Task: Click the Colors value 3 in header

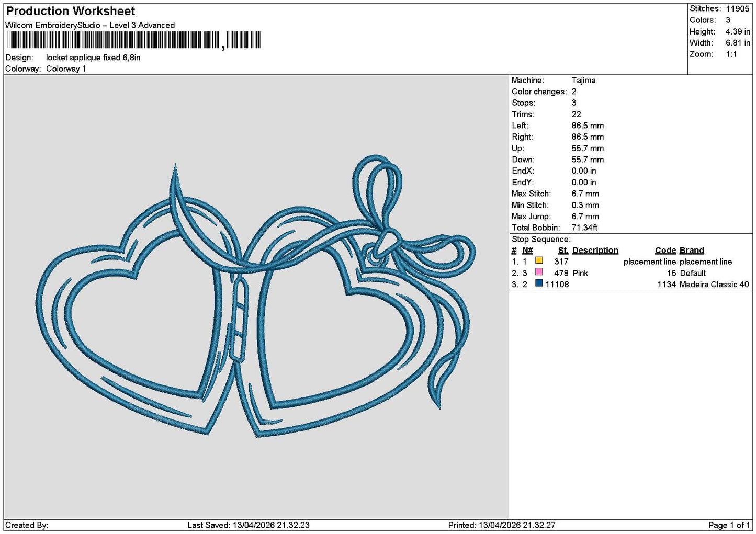Action: (728, 20)
